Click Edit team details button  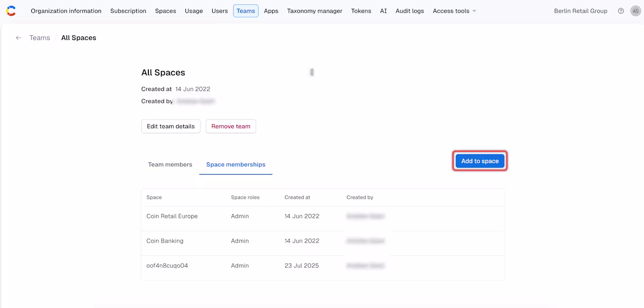171,126
